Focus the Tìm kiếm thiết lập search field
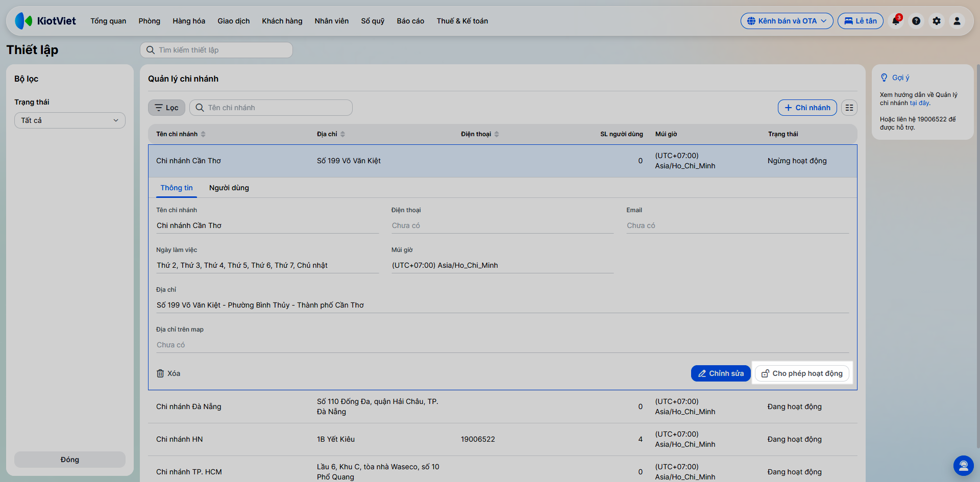This screenshot has height=482, width=980. (216, 50)
